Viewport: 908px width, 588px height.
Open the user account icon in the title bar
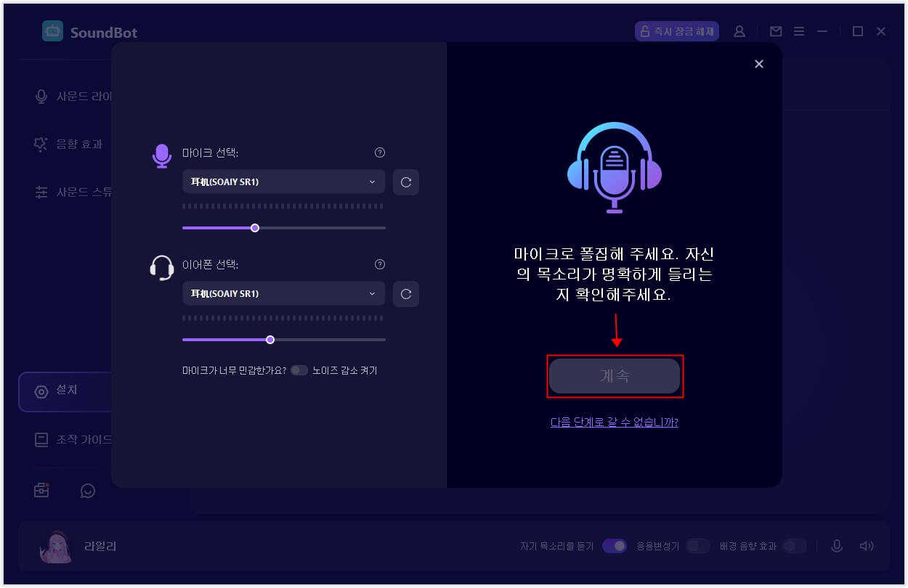tap(739, 31)
